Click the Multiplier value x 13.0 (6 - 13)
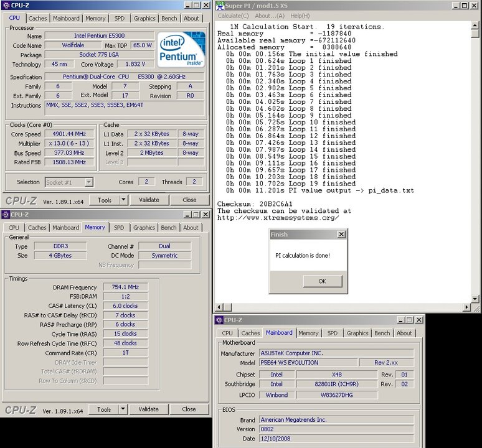The height and width of the screenshot is (448, 482). click(x=69, y=143)
